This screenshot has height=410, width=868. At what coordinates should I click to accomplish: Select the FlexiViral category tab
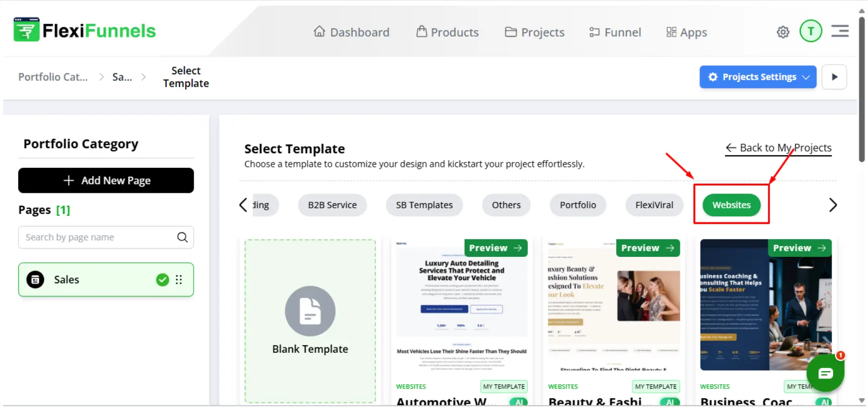point(654,205)
